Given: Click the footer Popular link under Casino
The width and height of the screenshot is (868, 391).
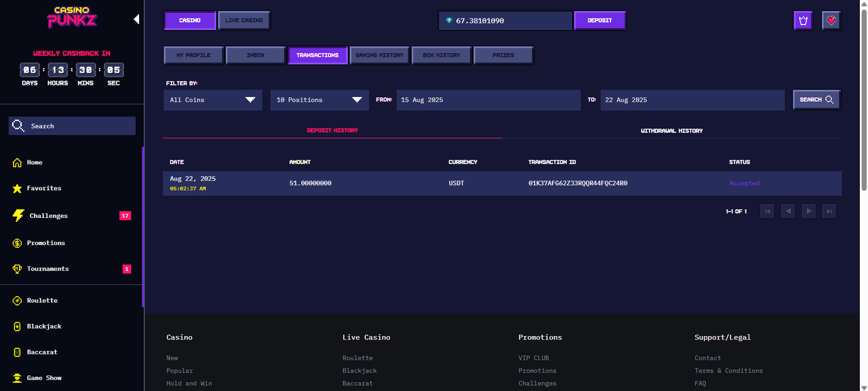Looking at the screenshot, I should pos(180,371).
